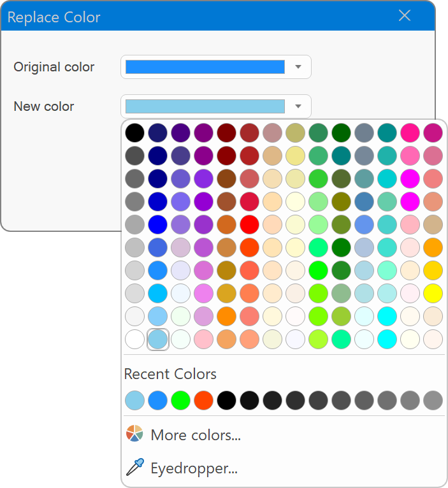
Task: Click the color wheel icon beside More colors
Action: click(x=134, y=434)
